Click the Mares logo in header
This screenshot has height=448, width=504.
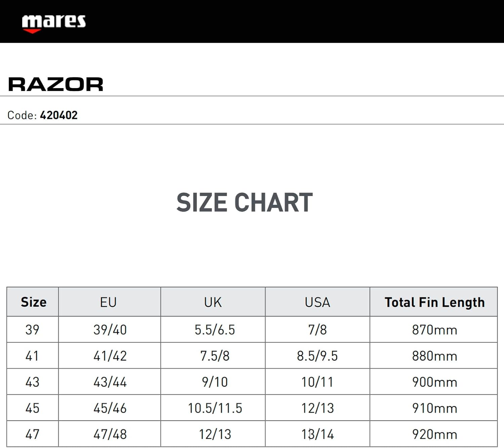54,23
